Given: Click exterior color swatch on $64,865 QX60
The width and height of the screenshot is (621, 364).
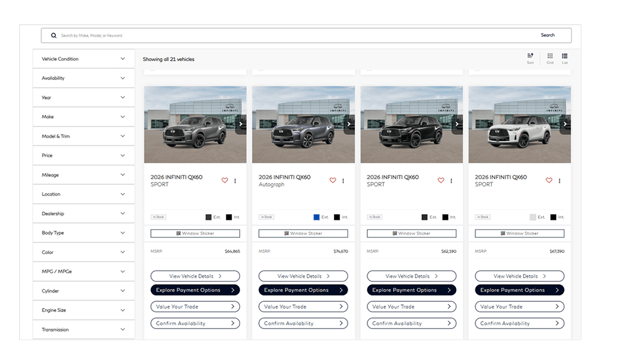Looking at the screenshot, I should [208, 217].
